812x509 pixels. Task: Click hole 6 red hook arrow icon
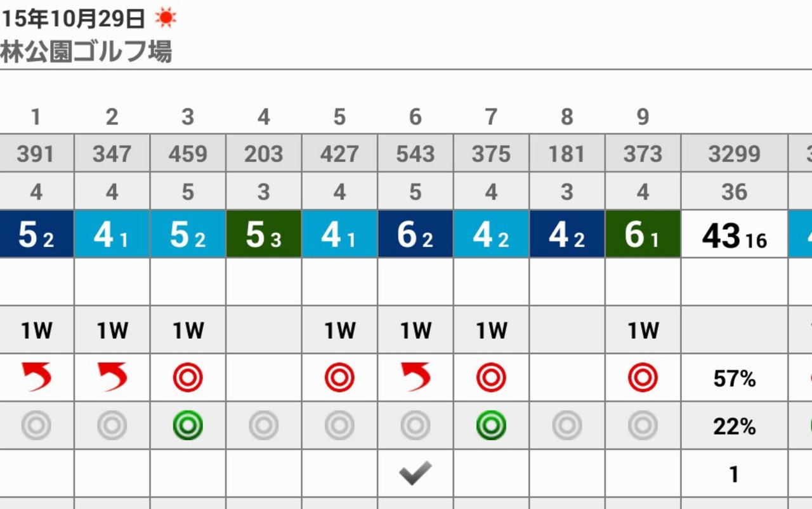click(x=416, y=378)
